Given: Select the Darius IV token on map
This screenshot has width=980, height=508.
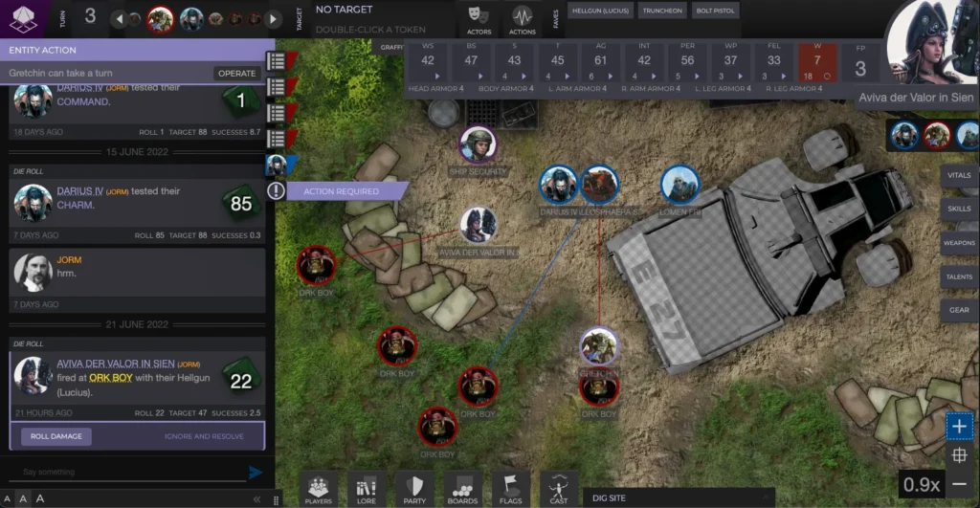Looking at the screenshot, I should (x=558, y=184).
